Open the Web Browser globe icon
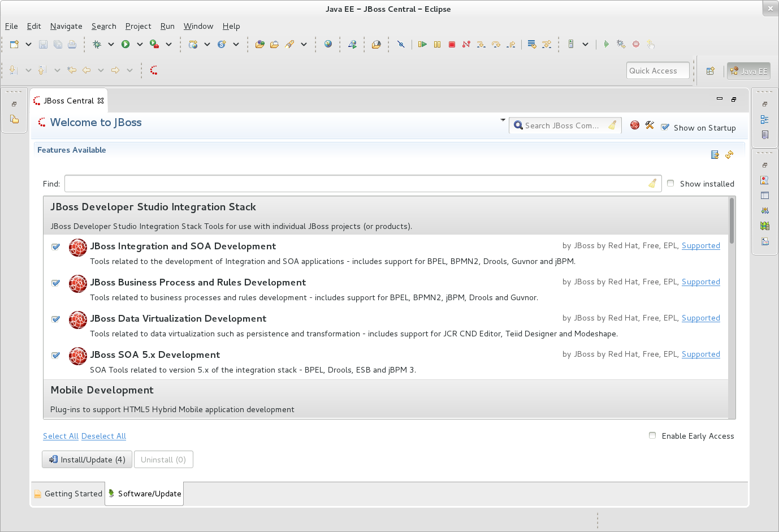 pos(328,44)
